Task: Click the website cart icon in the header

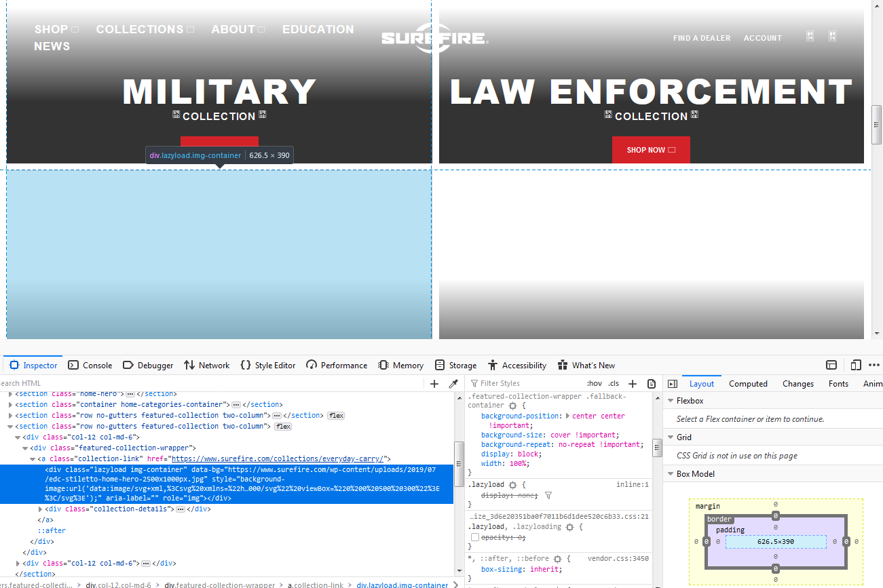Action: click(832, 36)
